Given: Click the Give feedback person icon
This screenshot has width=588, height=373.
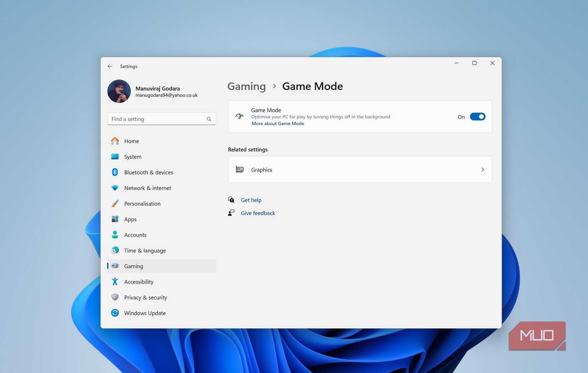Looking at the screenshot, I should click(231, 213).
